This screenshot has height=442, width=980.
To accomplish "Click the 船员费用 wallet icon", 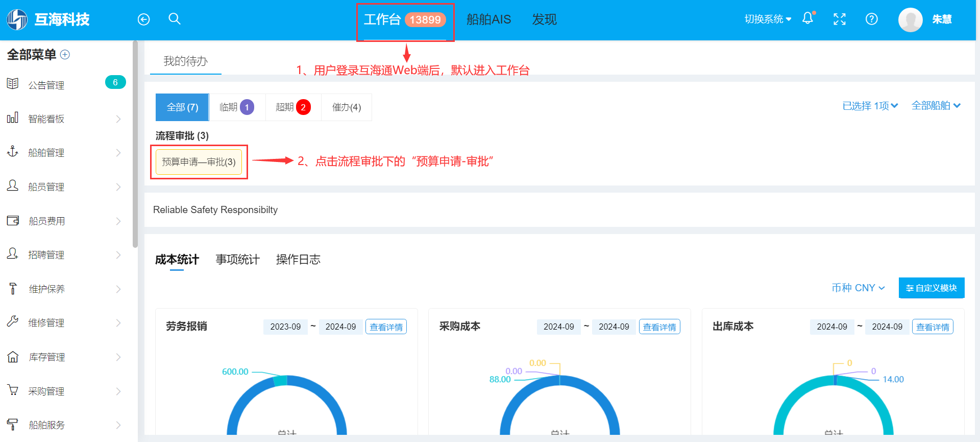I will click(13, 220).
